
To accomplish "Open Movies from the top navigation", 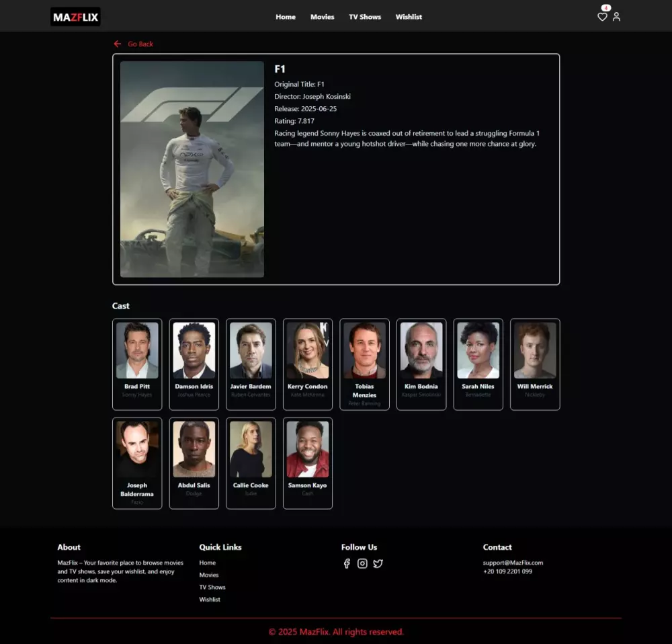I will (322, 17).
